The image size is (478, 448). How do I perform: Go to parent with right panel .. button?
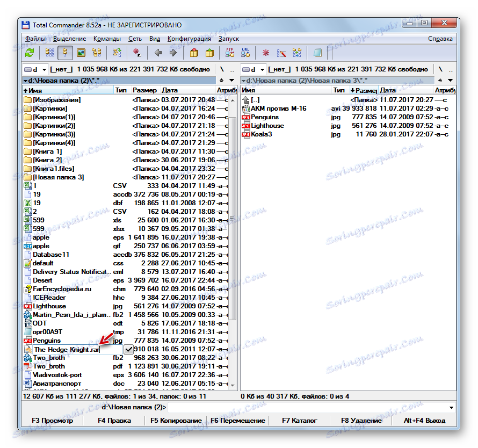pyautogui.click(x=451, y=69)
